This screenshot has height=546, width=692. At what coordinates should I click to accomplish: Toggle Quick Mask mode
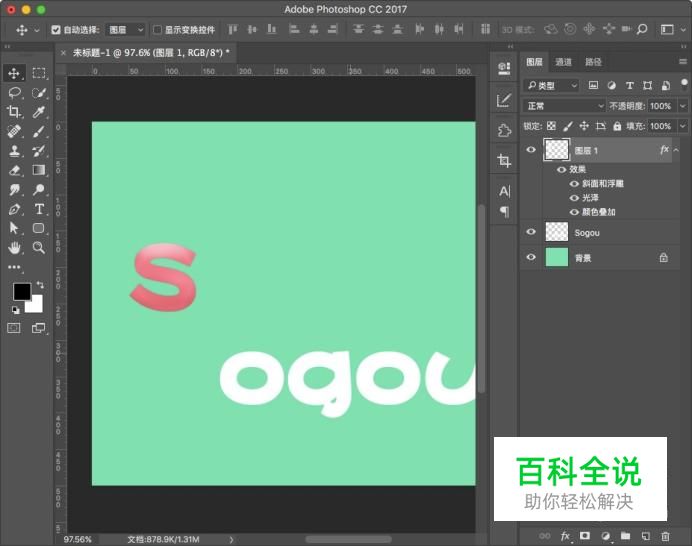tap(14, 328)
